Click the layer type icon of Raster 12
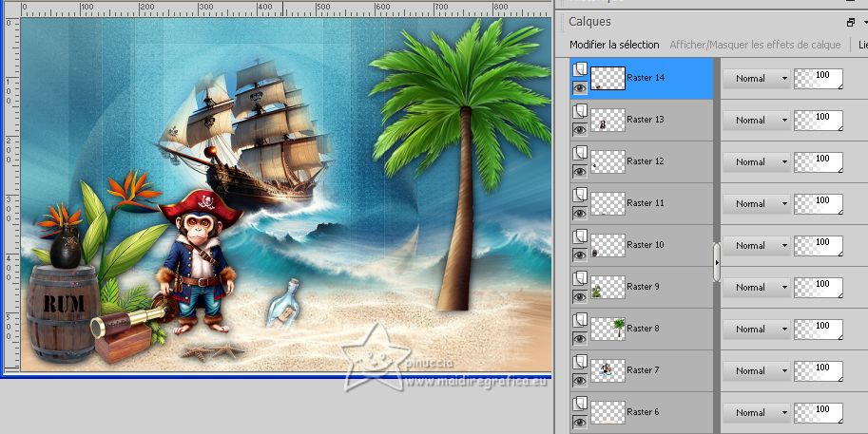Screen dimensions: 868x434 click(579, 153)
